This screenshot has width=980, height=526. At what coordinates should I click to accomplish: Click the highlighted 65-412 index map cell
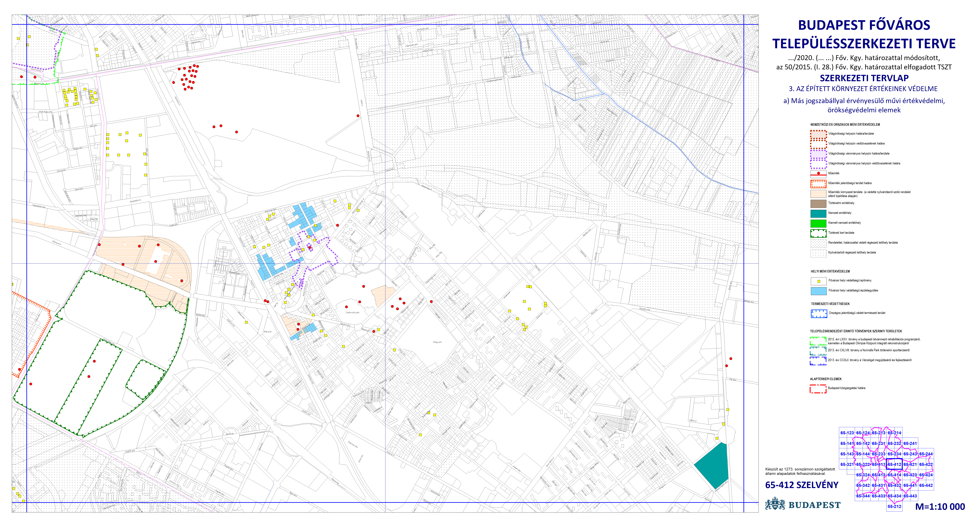click(894, 464)
